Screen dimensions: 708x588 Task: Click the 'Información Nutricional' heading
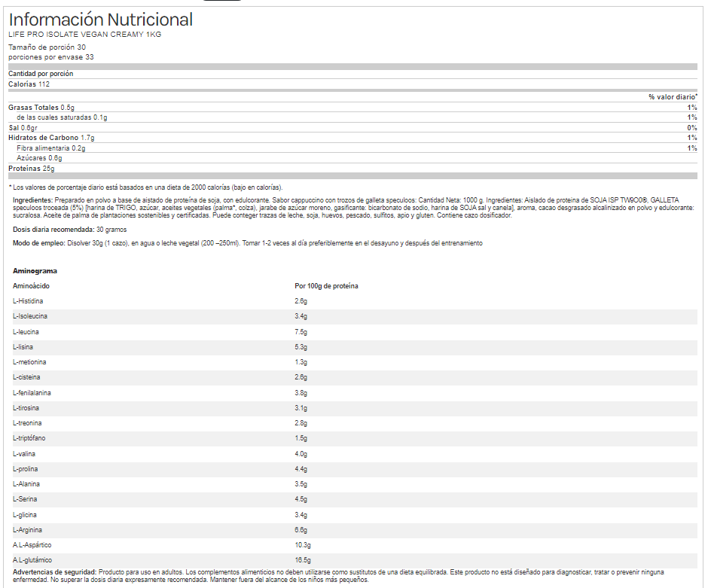pos(100,20)
